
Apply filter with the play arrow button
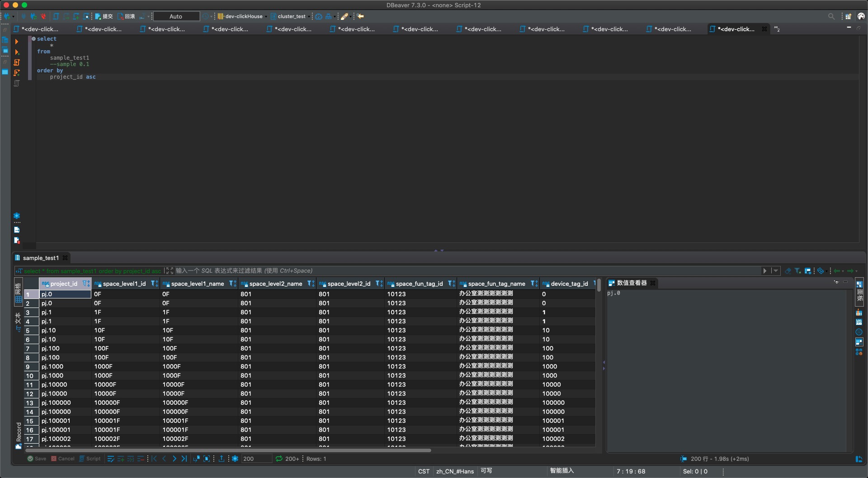pyautogui.click(x=765, y=271)
